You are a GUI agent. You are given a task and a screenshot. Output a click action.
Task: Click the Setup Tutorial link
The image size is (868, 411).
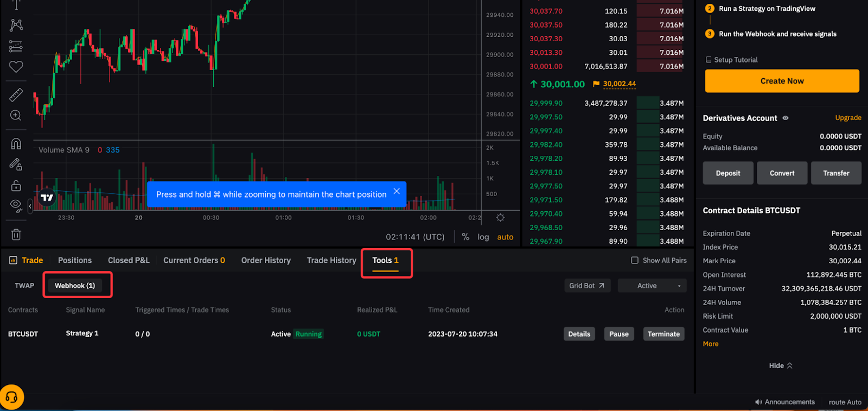click(736, 60)
